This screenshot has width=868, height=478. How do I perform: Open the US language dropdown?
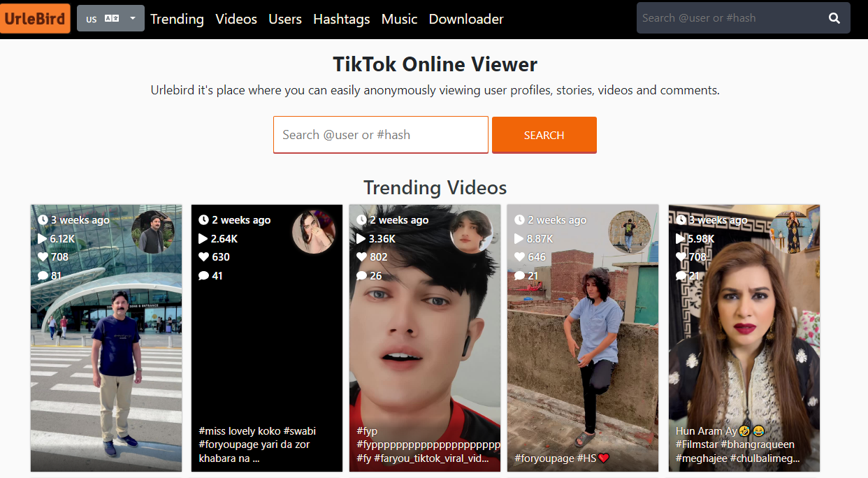110,19
